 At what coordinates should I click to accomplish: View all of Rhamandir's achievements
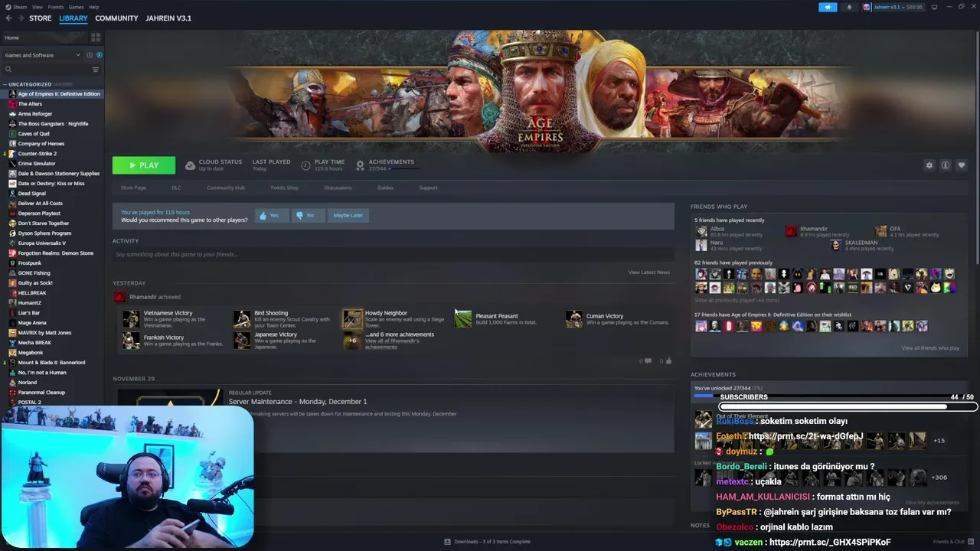coord(391,344)
